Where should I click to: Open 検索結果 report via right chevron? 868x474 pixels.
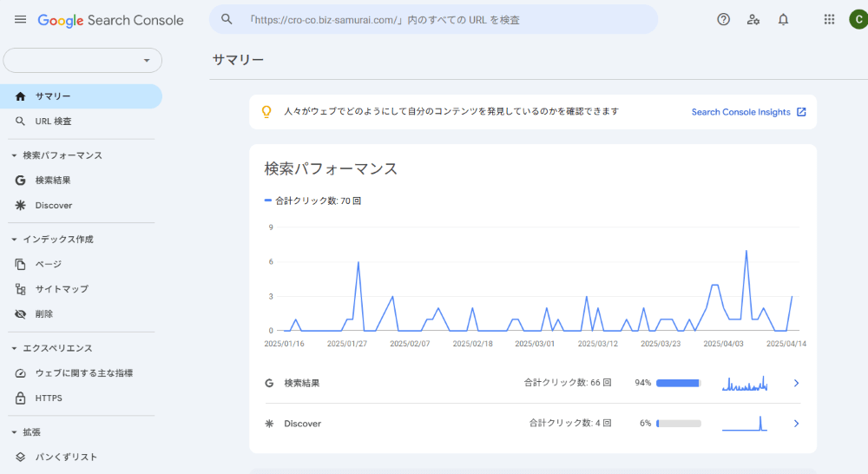coord(796,383)
